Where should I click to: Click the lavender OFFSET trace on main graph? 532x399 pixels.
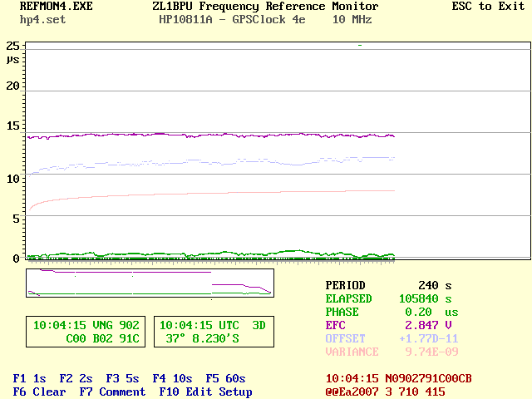click(x=210, y=163)
